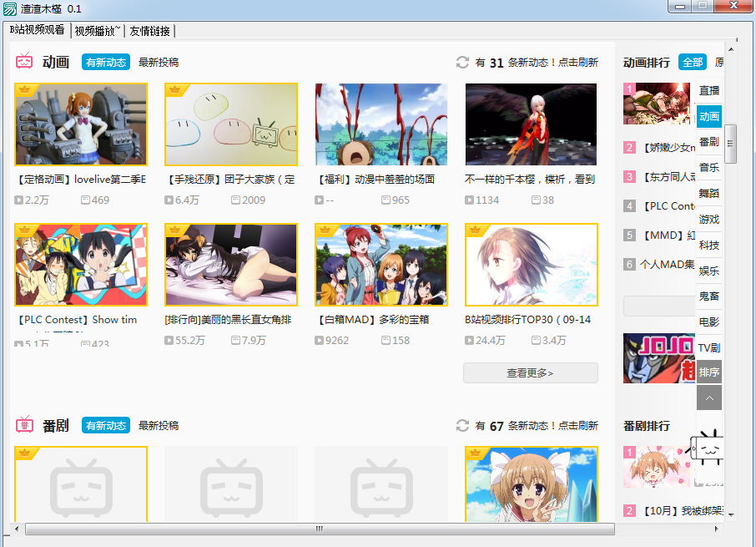Click the application logo in the title bar
Viewport: 756px width, 547px height.
[10, 8]
